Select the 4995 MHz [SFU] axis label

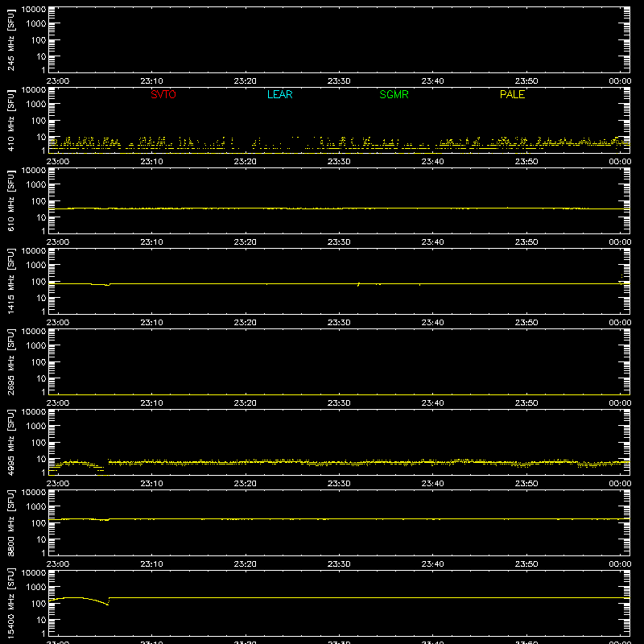[x=10, y=442]
